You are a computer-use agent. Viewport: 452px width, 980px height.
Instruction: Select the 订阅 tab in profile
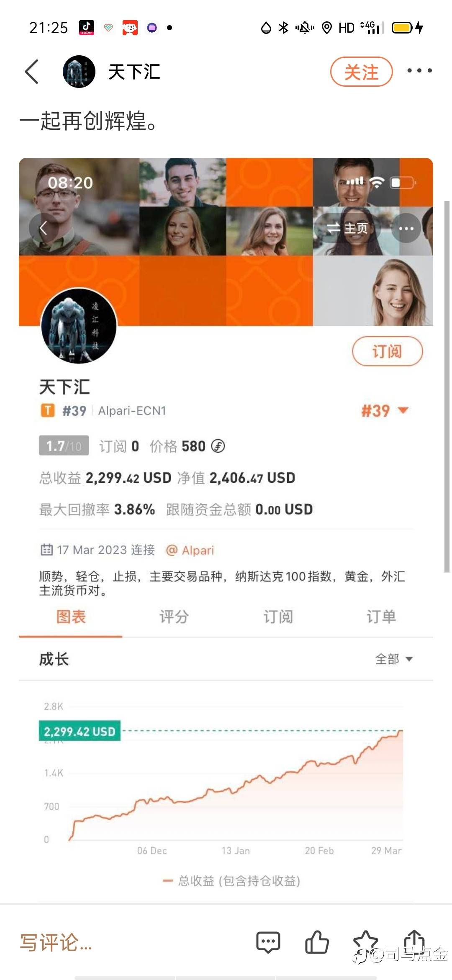point(278,616)
